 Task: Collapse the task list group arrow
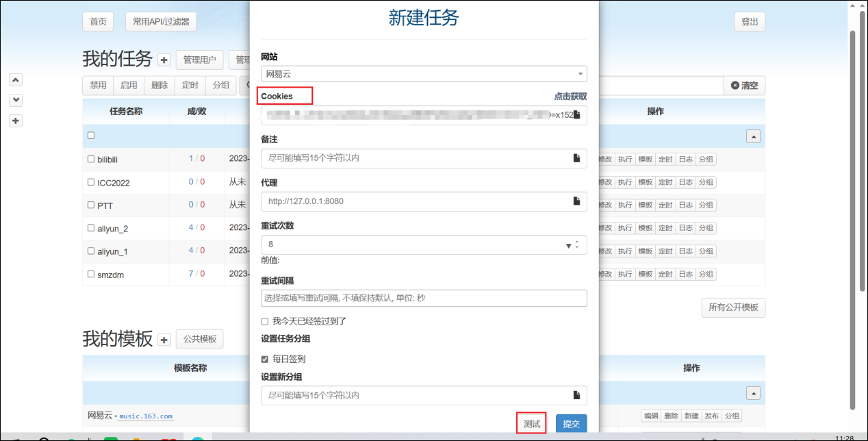click(753, 136)
